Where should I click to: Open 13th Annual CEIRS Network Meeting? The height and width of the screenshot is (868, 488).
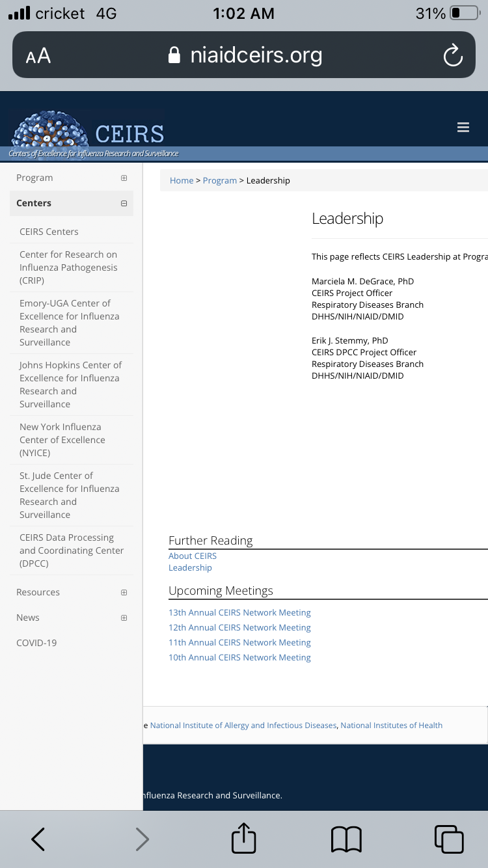[x=239, y=612]
